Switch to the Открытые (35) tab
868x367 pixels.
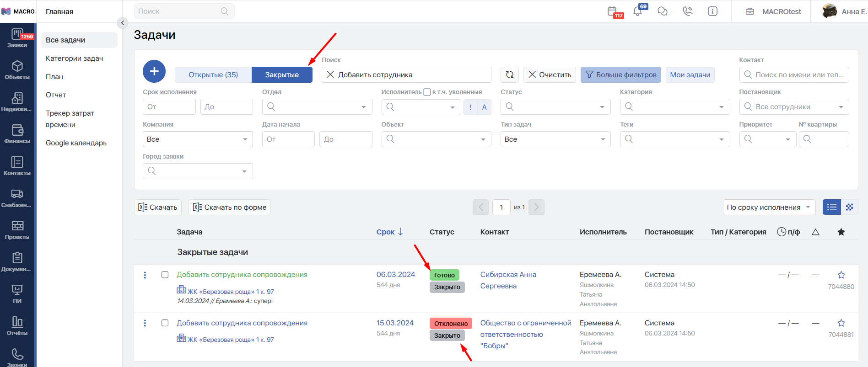coord(213,74)
